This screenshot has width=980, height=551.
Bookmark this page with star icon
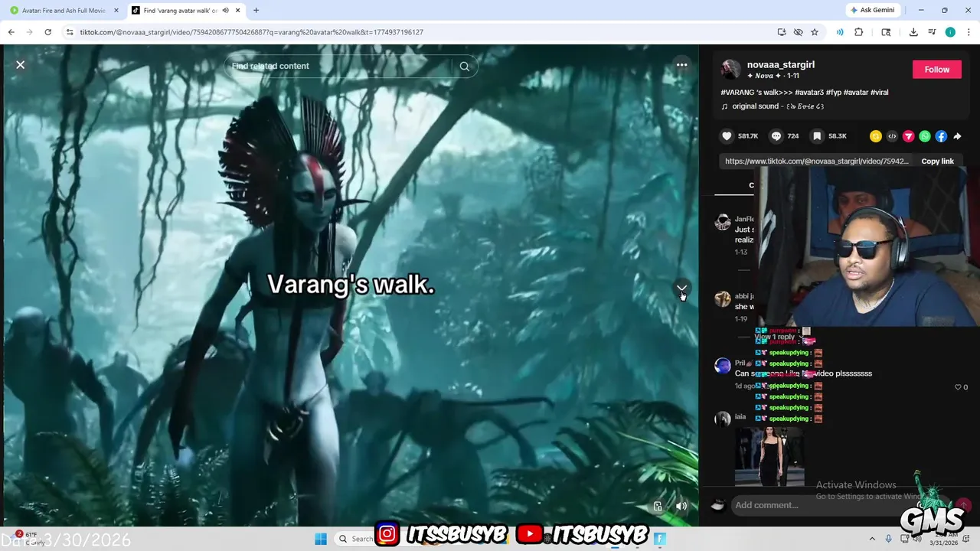point(815,32)
